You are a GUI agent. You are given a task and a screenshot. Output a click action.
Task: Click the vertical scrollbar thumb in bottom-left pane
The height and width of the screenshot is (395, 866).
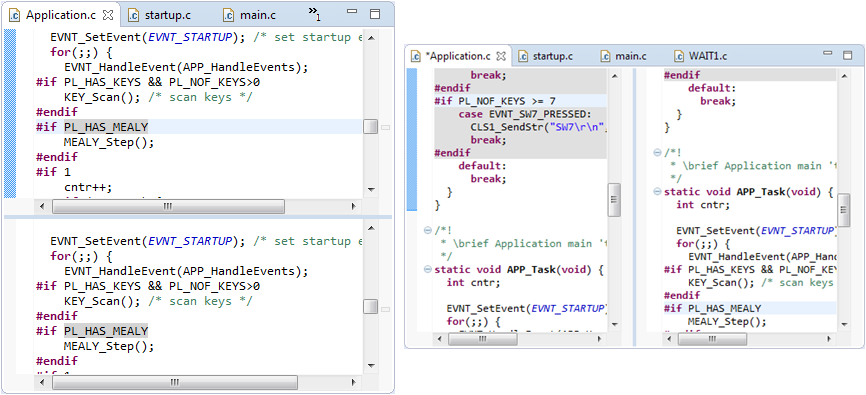[x=371, y=306]
